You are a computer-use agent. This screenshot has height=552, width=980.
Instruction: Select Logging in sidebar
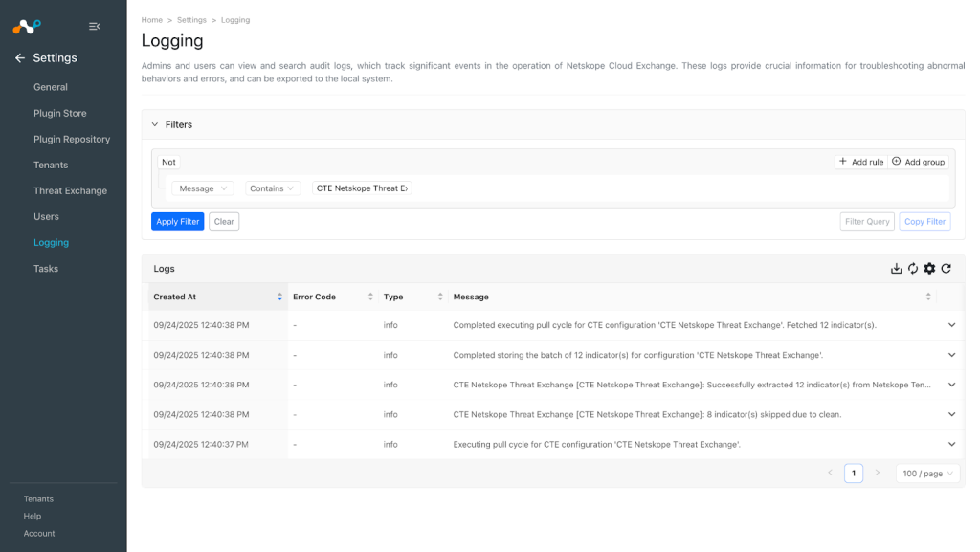52,243
